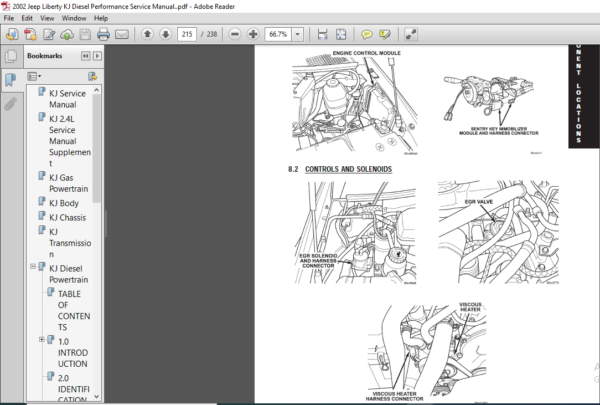Screen dimensions: 600x405
Task: Open the zoom level dropdown arrow
Action: click(x=298, y=34)
